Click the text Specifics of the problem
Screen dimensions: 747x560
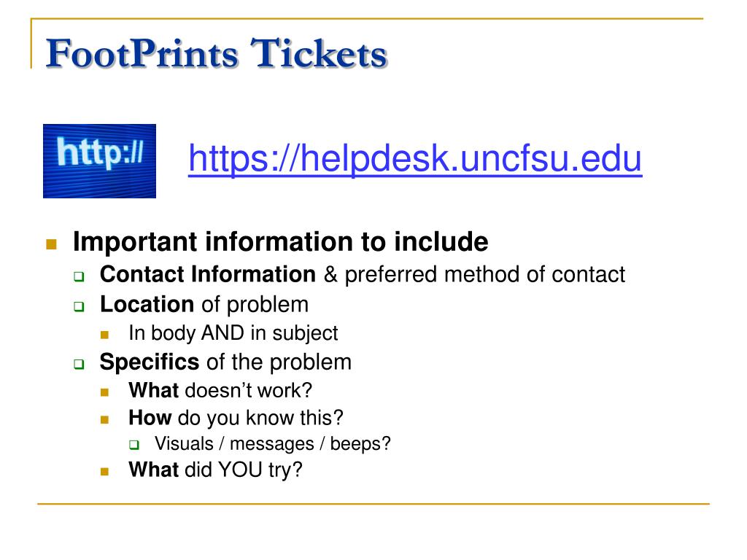[226, 362]
